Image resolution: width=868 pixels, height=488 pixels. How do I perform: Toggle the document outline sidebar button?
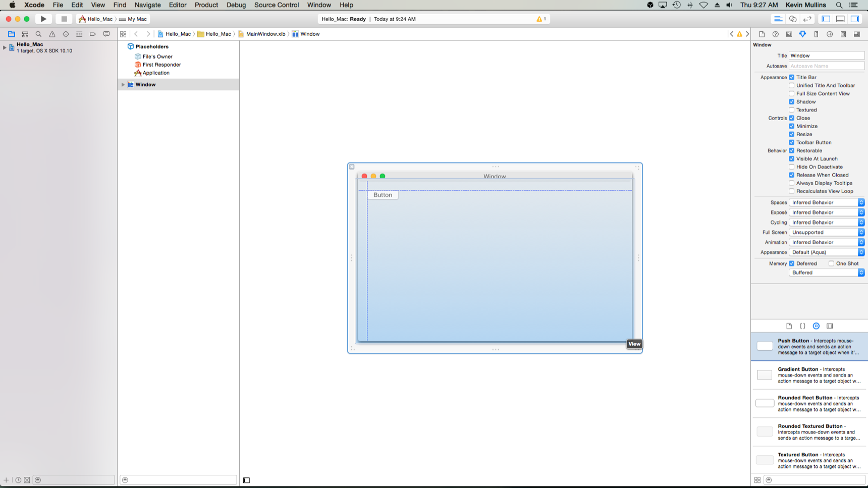(247, 480)
